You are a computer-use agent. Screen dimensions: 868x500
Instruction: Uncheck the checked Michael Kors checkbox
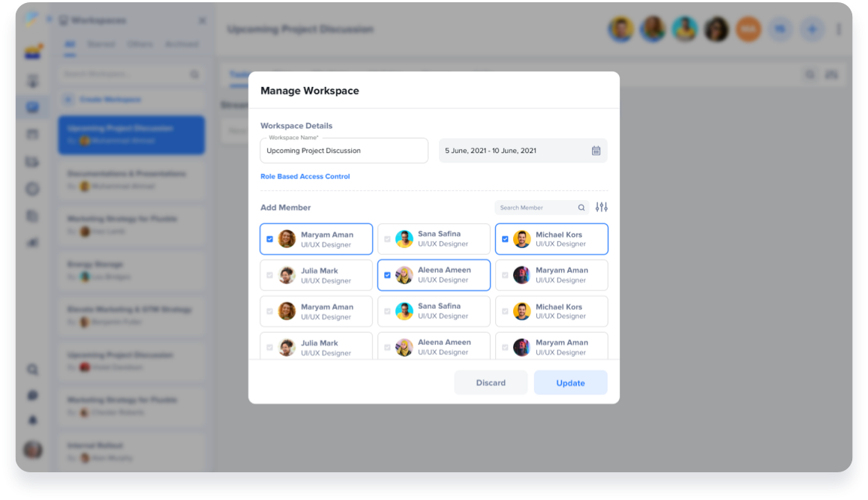505,239
